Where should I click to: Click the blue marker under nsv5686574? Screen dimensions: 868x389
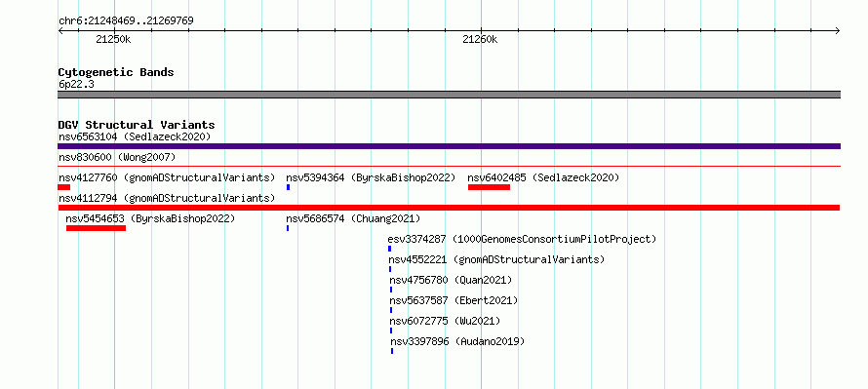point(288,228)
